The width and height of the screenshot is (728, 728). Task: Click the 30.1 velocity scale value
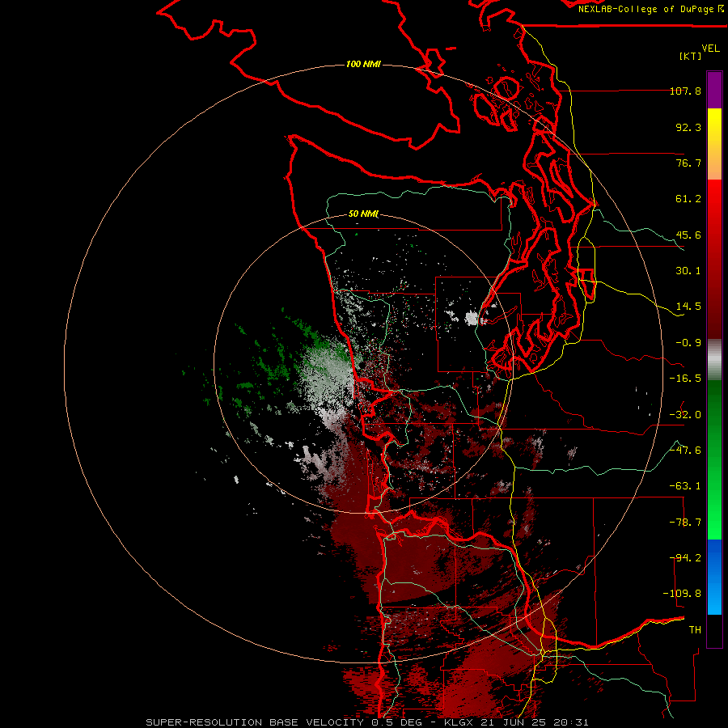(688, 271)
